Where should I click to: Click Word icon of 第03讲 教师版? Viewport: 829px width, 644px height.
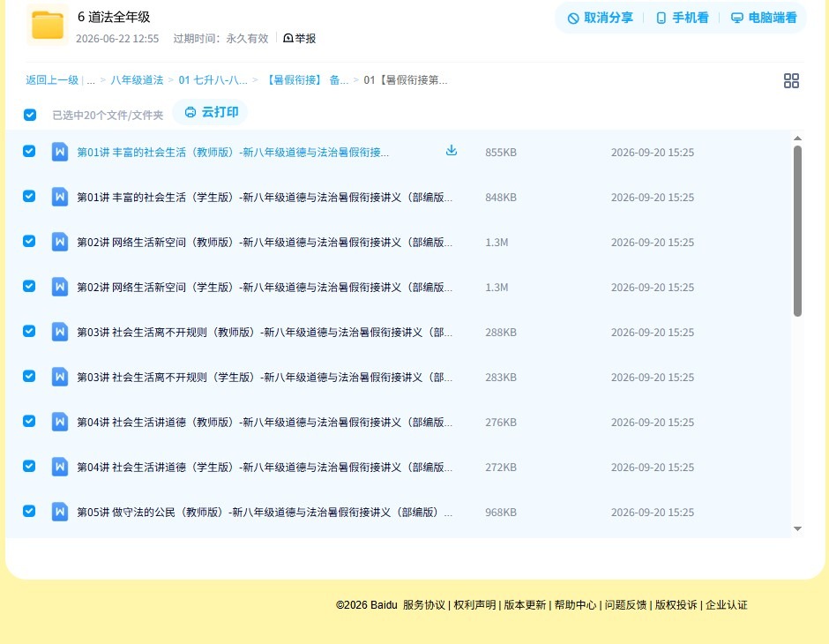click(60, 332)
